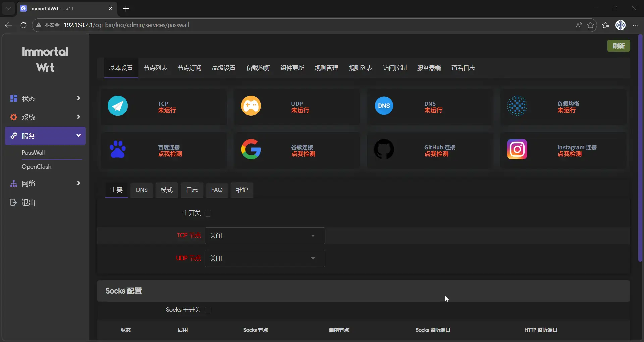
Task: Open OpenClash from the sidebar
Action: [x=37, y=167]
